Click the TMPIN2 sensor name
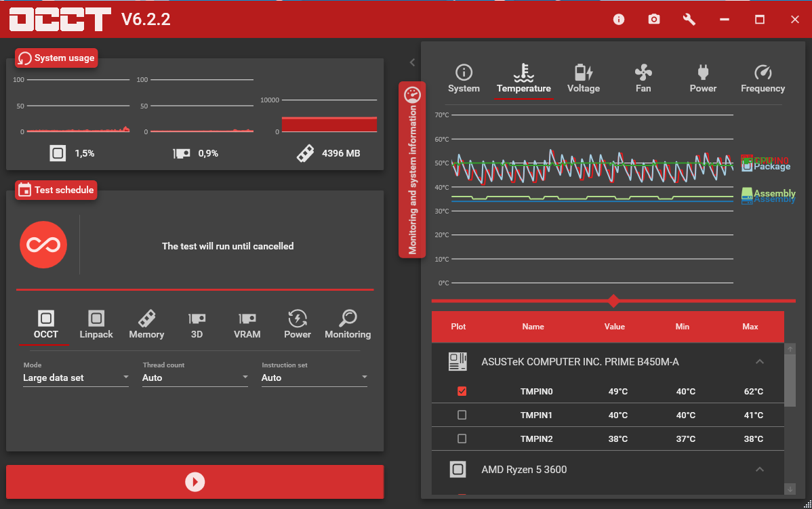This screenshot has height=509, width=812. (537, 439)
